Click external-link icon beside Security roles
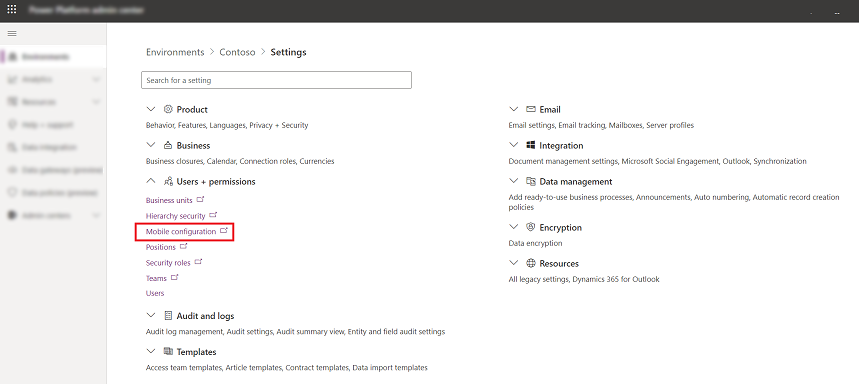 198,262
